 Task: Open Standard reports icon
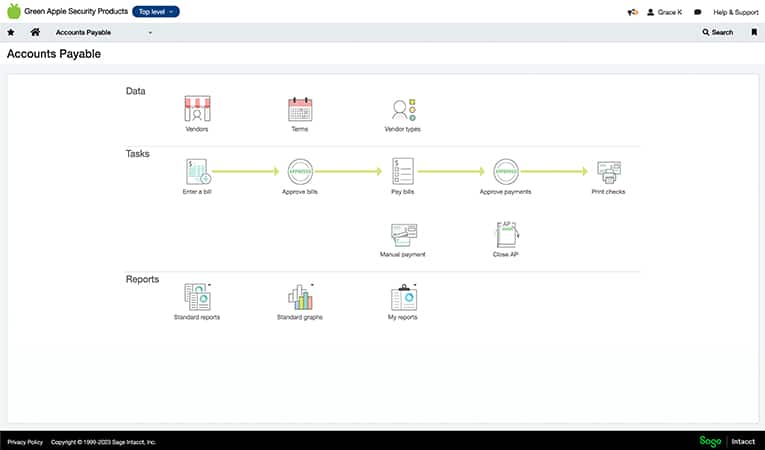coord(198,297)
